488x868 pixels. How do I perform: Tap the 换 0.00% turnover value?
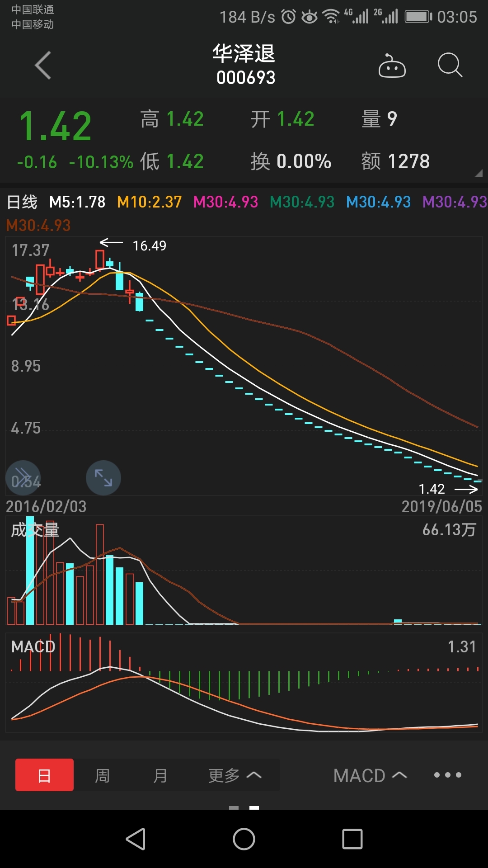(291, 161)
